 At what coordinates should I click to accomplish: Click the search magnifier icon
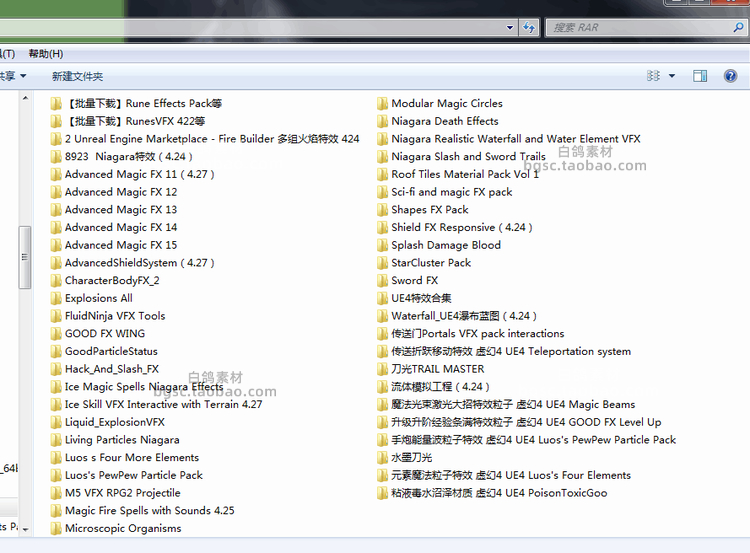(738, 27)
